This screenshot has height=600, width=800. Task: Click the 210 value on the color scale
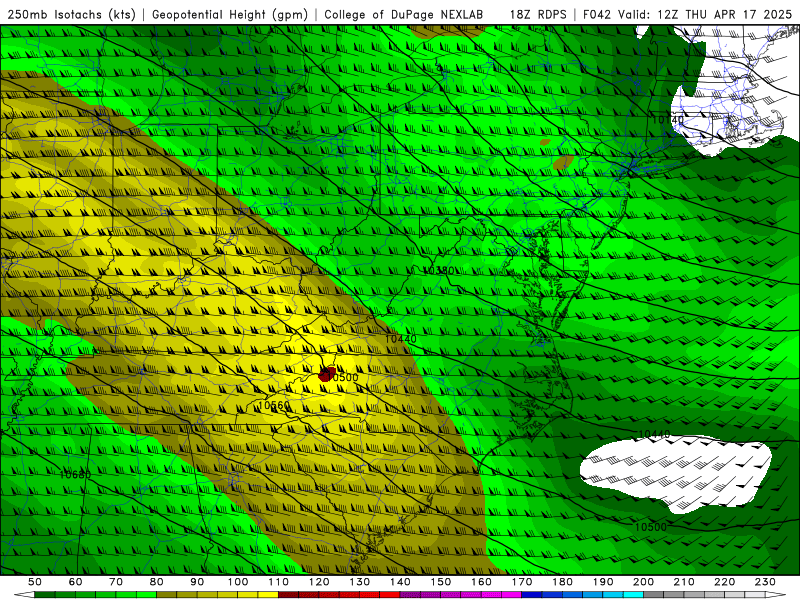click(684, 582)
